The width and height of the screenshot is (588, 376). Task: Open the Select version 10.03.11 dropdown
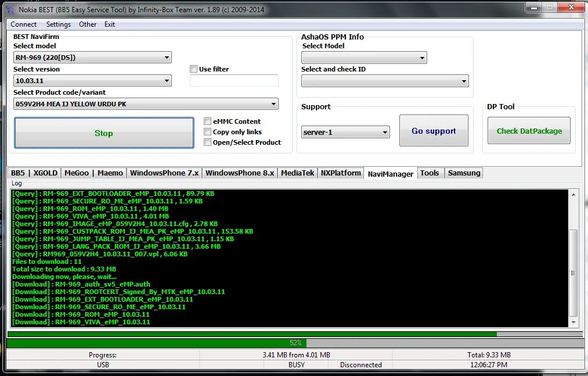[x=92, y=81]
